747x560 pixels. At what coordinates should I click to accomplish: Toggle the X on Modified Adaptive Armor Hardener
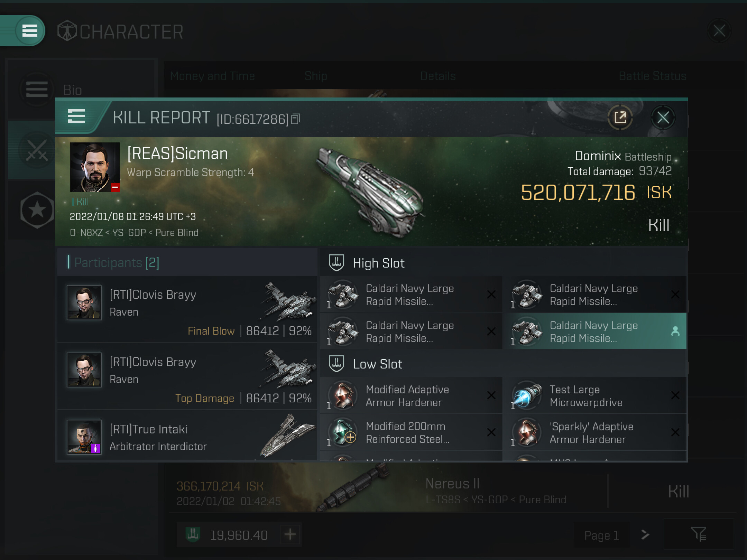click(x=491, y=395)
